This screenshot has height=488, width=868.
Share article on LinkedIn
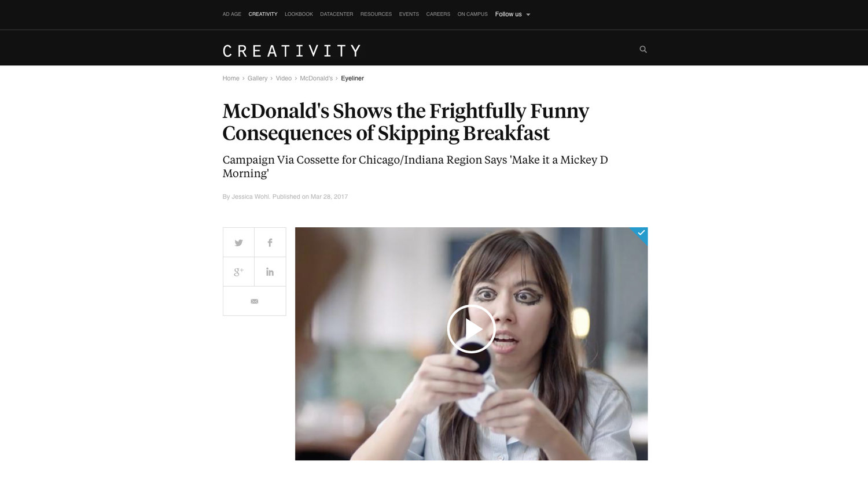pos(270,272)
